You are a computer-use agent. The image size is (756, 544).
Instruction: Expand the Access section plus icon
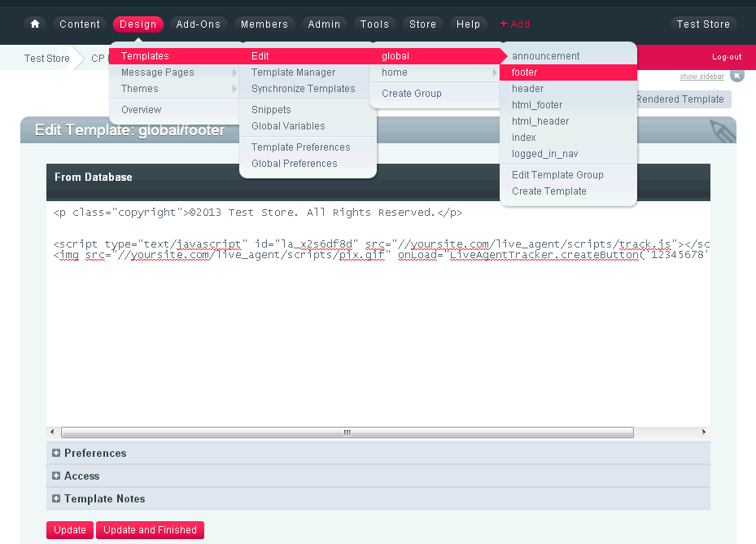[55, 476]
